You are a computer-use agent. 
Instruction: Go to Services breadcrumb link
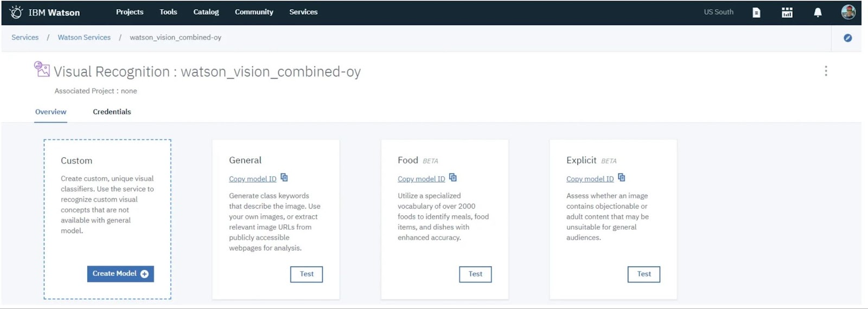[x=25, y=37]
